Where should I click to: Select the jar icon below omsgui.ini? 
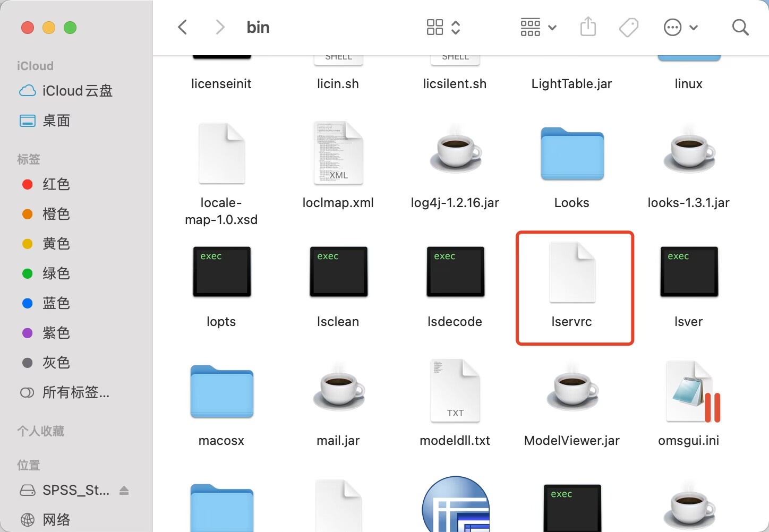click(689, 507)
